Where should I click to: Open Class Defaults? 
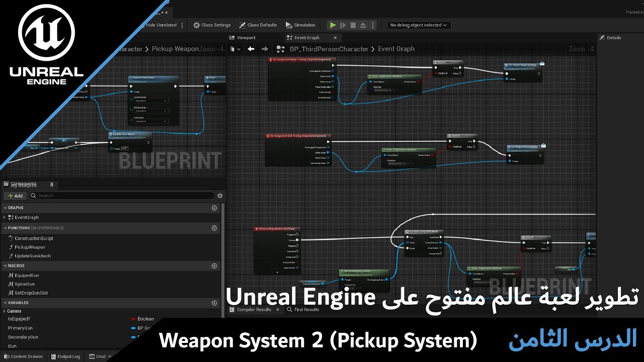[258, 25]
